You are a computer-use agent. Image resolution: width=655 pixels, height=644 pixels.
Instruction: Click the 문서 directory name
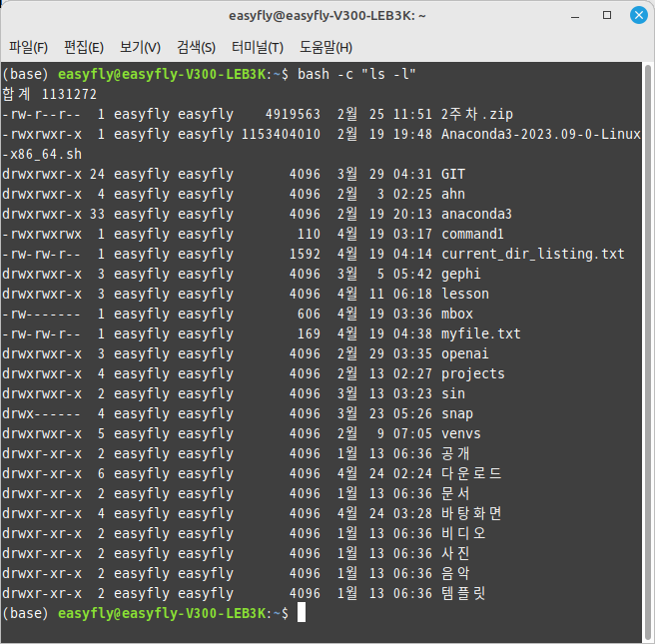(x=455, y=493)
